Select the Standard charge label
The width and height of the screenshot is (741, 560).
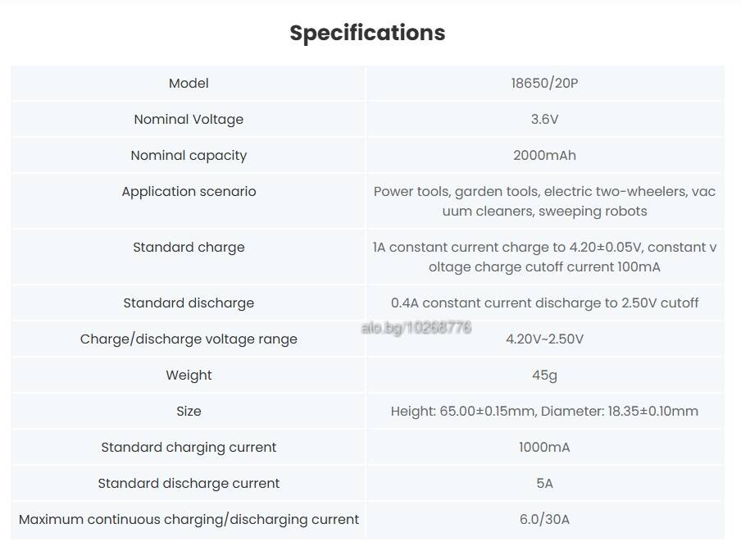[189, 247]
